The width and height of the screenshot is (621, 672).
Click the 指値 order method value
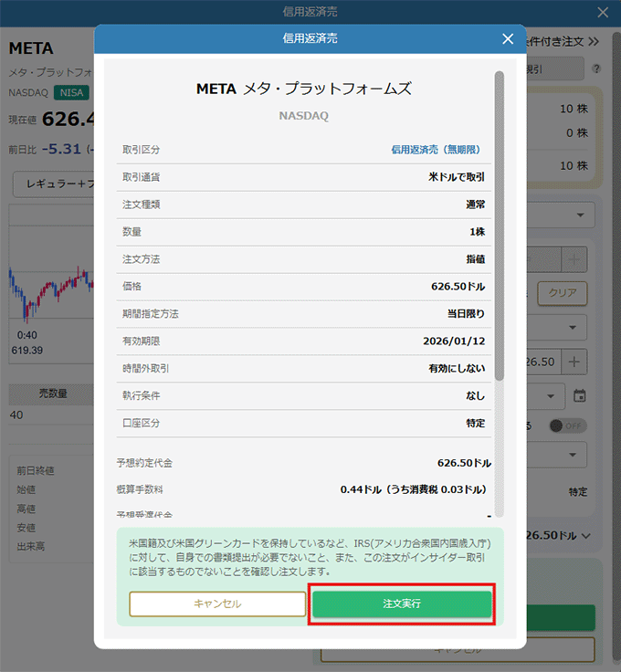tap(475, 259)
